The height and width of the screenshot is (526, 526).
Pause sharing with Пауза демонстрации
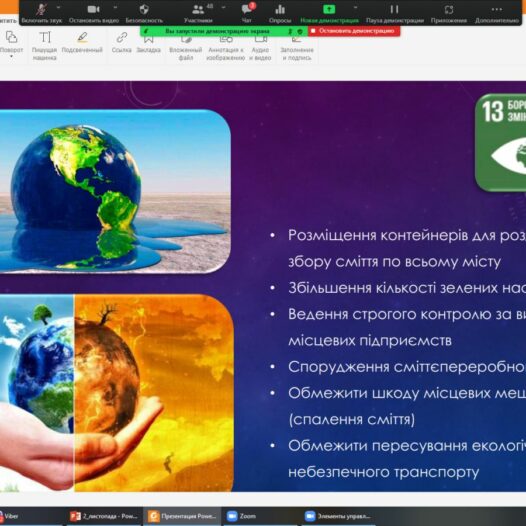[x=394, y=13]
